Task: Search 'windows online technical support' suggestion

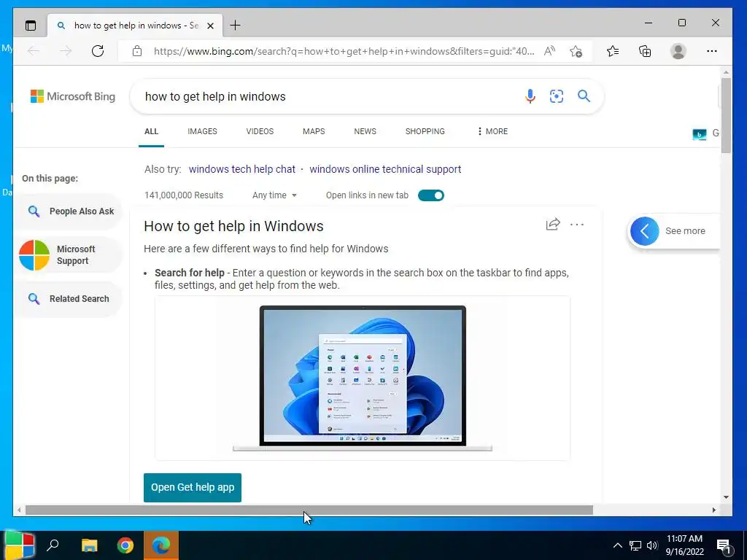Action: (x=385, y=169)
